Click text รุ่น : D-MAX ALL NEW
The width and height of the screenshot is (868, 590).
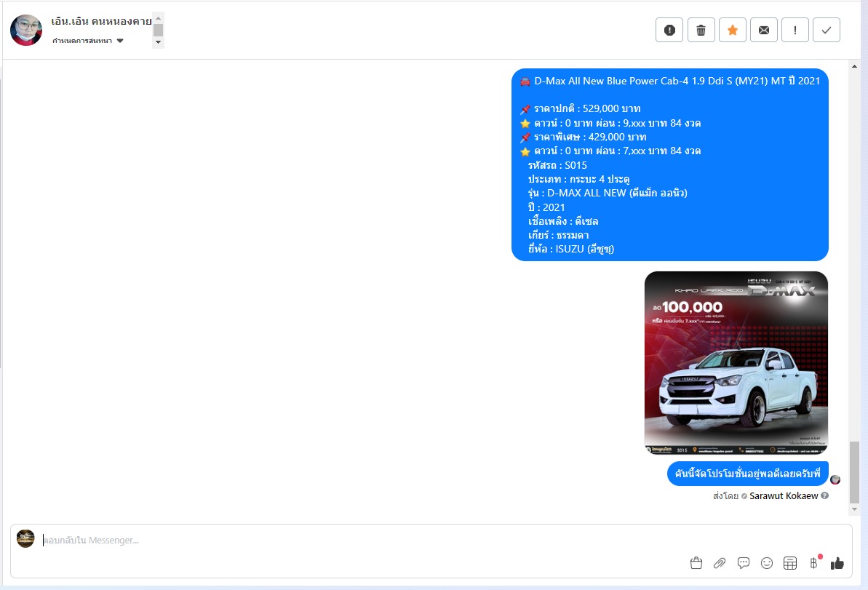click(608, 194)
